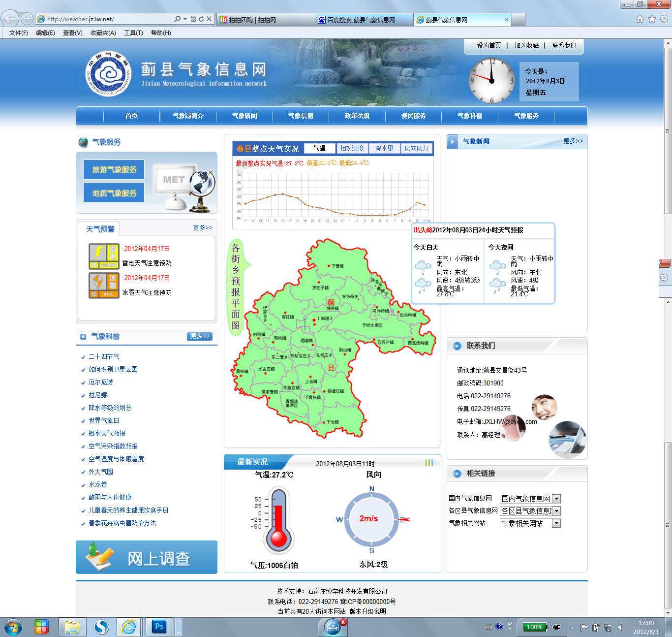
Task: Click the Internet Explorer taskbar icon
Action: pyautogui.click(x=129, y=627)
